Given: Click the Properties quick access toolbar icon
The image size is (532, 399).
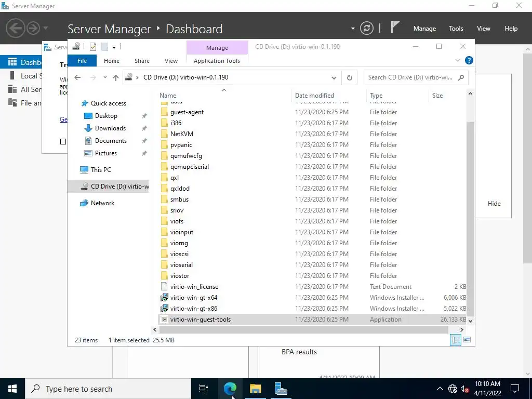Looking at the screenshot, I should click(93, 47).
